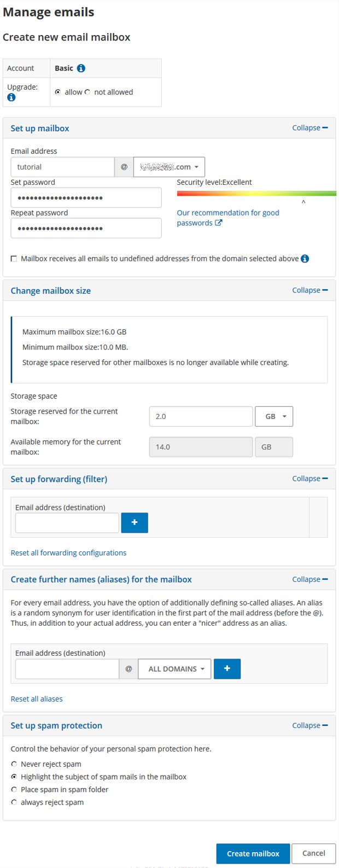Check the mailbox receives all undefined addresses option

point(14,258)
